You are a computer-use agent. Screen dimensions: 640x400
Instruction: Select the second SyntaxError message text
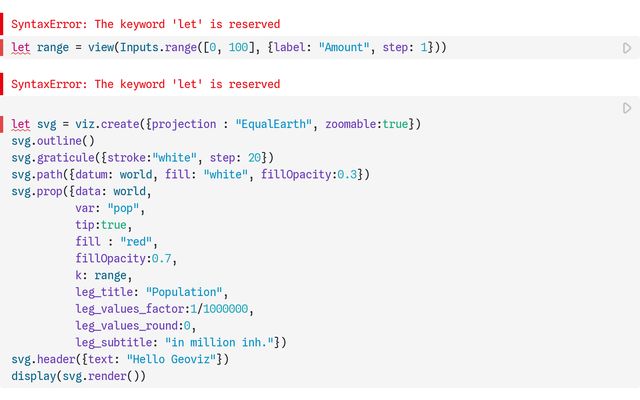(x=146, y=84)
